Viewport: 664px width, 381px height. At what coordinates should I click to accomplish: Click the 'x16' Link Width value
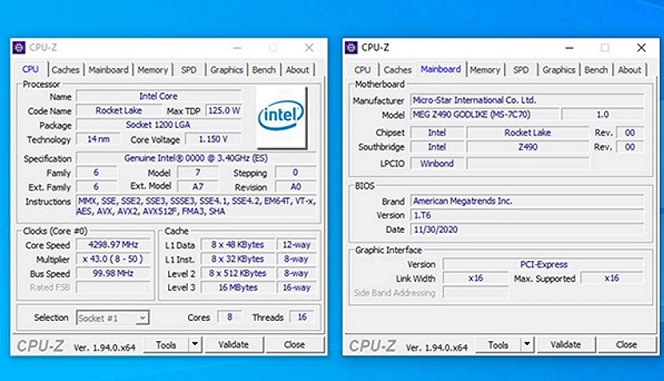(476, 278)
